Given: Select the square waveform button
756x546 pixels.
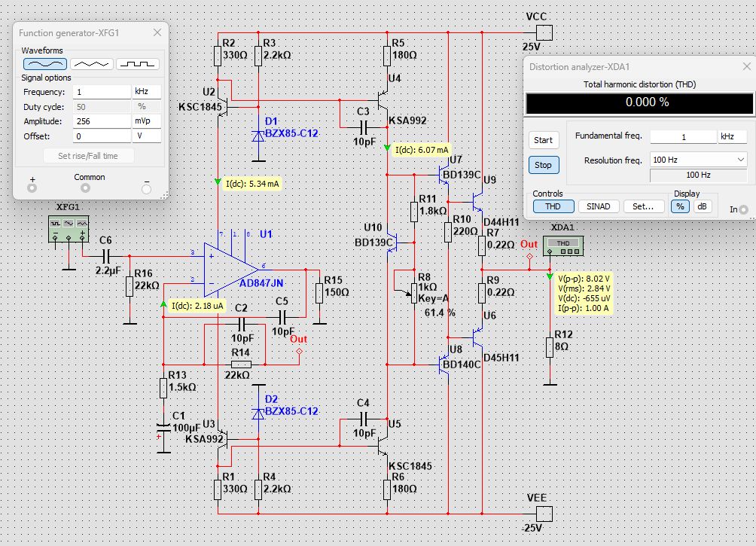Looking at the screenshot, I should pos(137,64).
